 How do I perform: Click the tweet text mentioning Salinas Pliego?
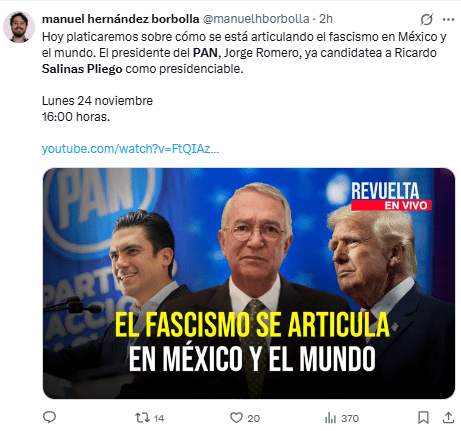(x=82, y=69)
